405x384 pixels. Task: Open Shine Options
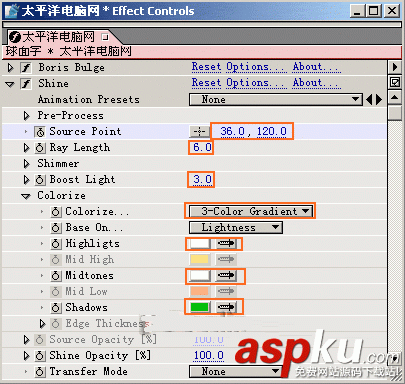tap(256, 83)
